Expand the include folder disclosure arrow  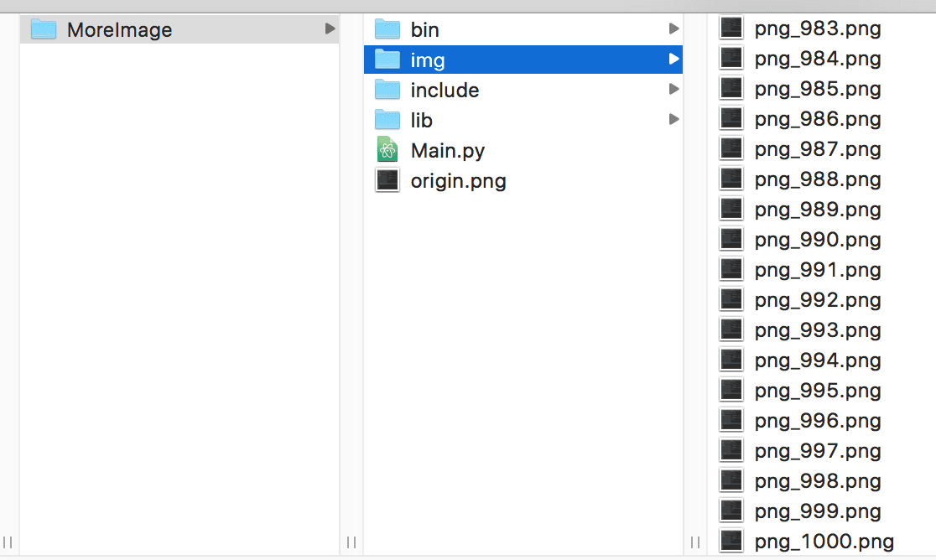[673, 90]
